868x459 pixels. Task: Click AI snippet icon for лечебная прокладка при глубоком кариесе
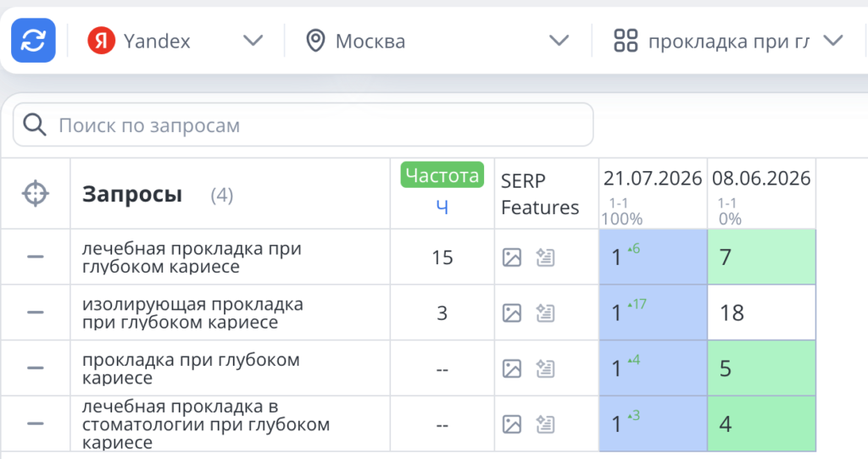pos(545,257)
